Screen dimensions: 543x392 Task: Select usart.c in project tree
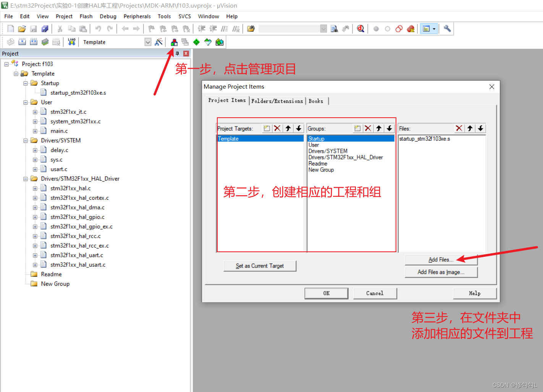click(59, 169)
